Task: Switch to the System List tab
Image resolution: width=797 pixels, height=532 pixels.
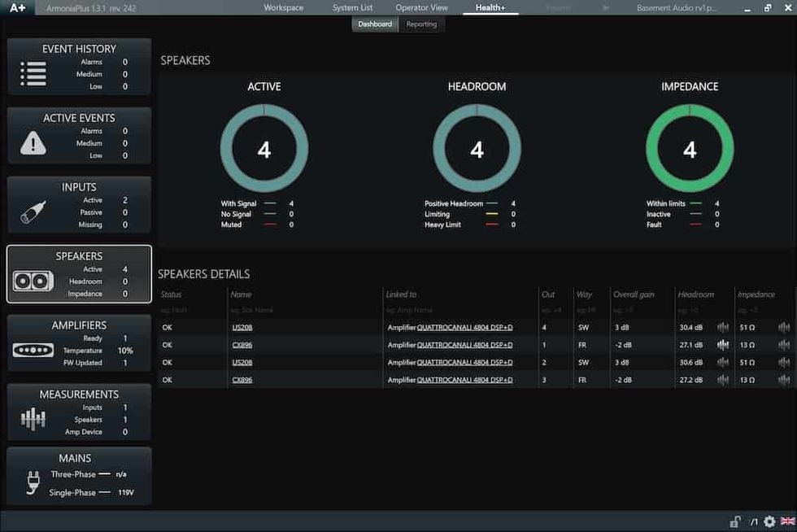Action: (x=352, y=7)
